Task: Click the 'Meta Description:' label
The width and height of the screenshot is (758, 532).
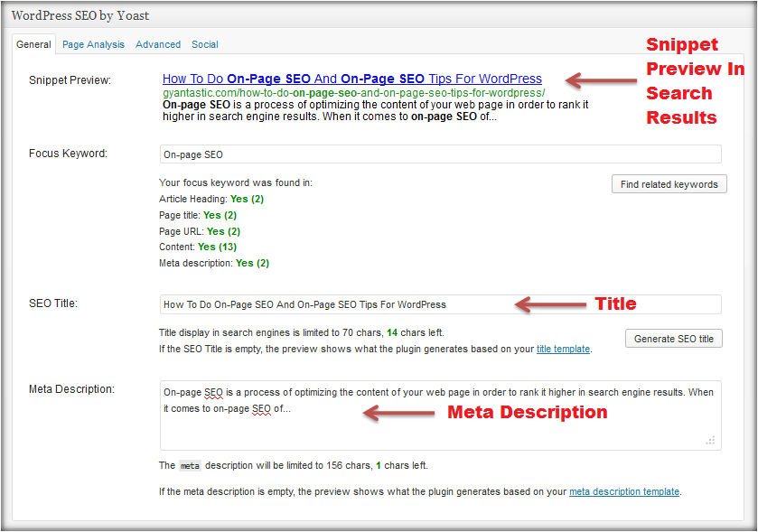Action: (72, 389)
